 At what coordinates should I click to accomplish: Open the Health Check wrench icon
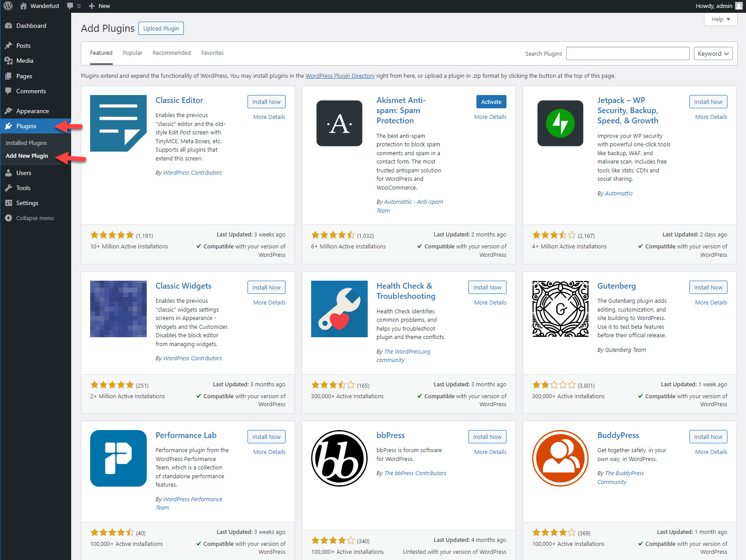click(339, 309)
